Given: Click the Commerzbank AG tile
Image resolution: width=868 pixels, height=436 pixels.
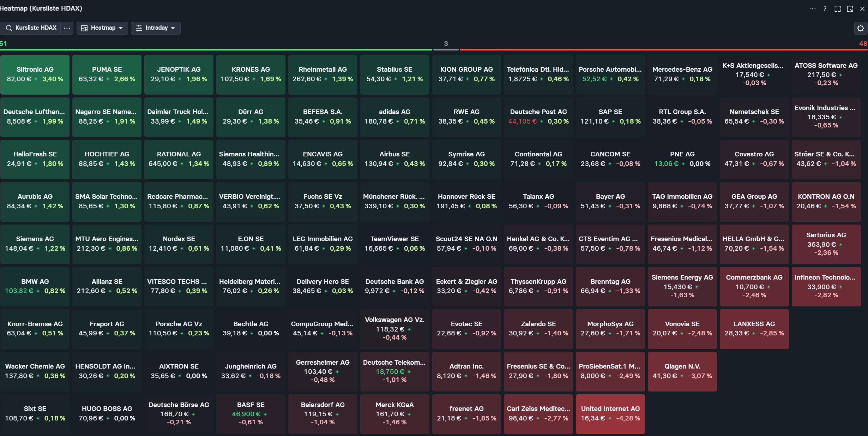Looking at the screenshot, I should (754, 286).
